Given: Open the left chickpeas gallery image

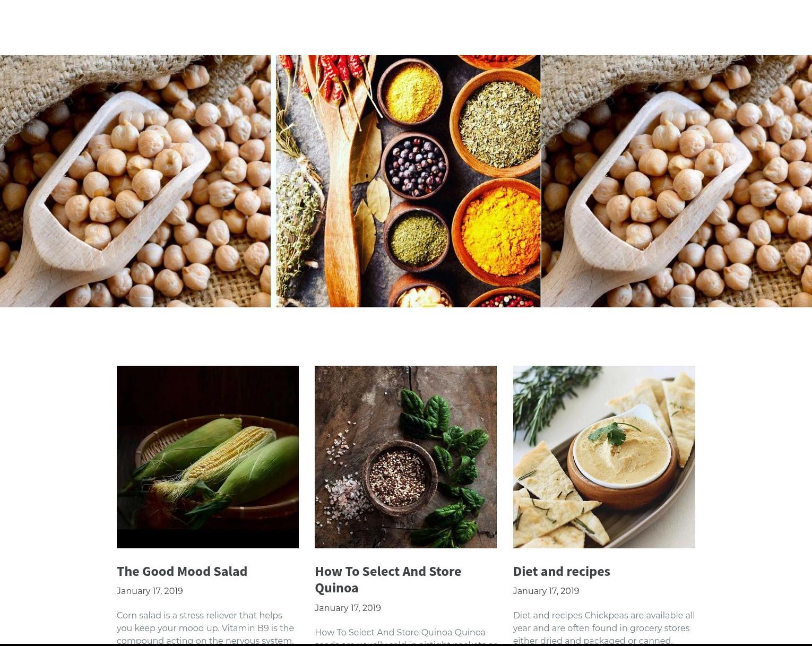Looking at the screenshot, I should (135, 181).
